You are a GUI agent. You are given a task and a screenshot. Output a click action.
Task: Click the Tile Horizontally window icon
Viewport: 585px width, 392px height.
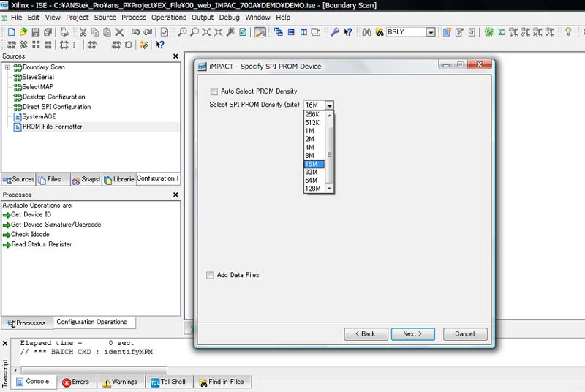(291, 32)
